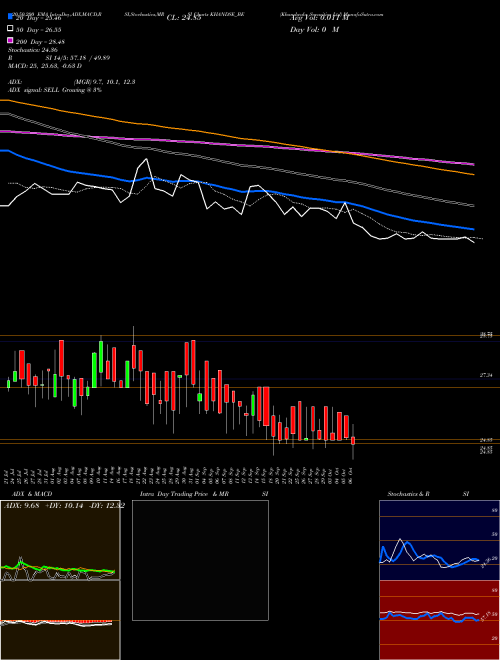Screen dimensions: 500x660
Task: Click the 'Stochastics & R' panel title
Action: pos(408,494)
